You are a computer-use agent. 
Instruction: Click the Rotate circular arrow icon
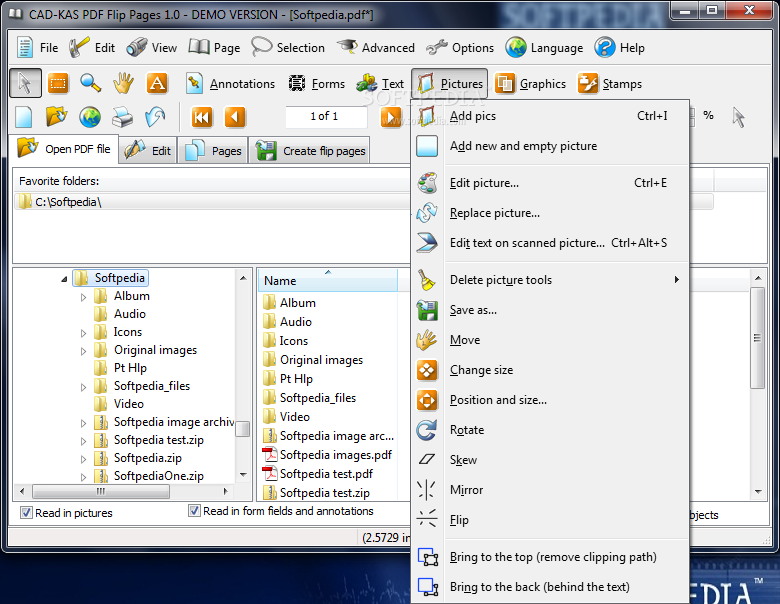427,430
